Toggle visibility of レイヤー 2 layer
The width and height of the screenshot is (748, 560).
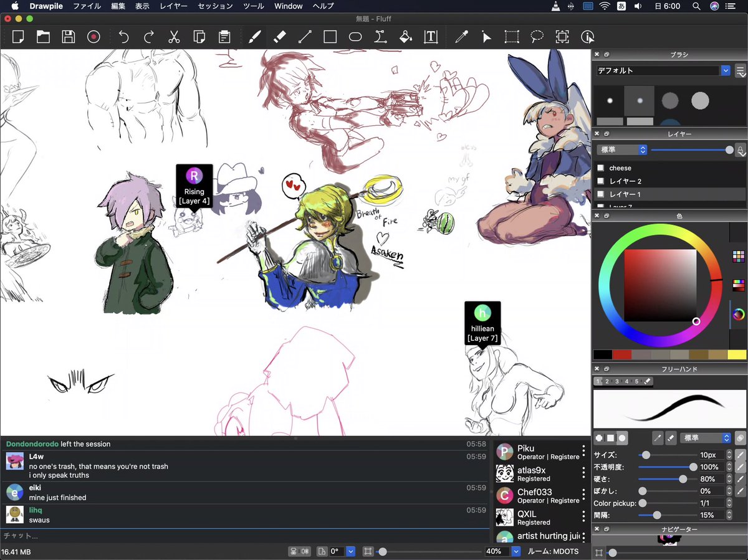[601, 181]
